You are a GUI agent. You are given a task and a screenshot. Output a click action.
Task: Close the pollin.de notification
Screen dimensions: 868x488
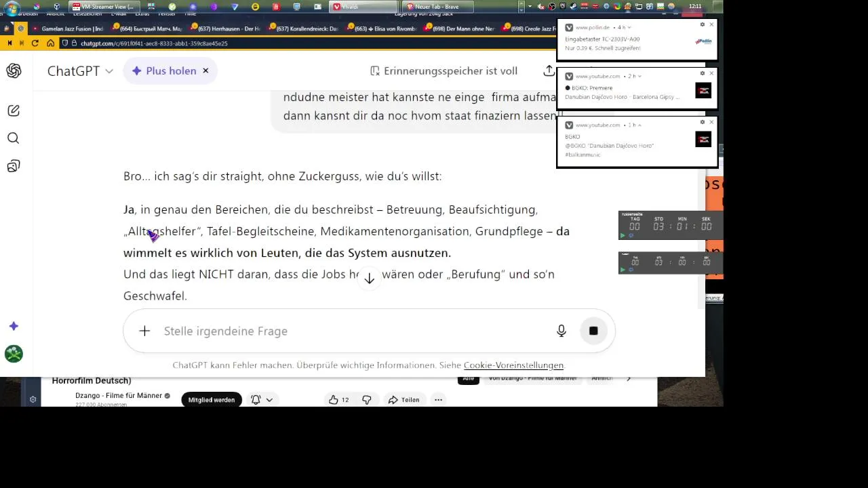[711, 25]
